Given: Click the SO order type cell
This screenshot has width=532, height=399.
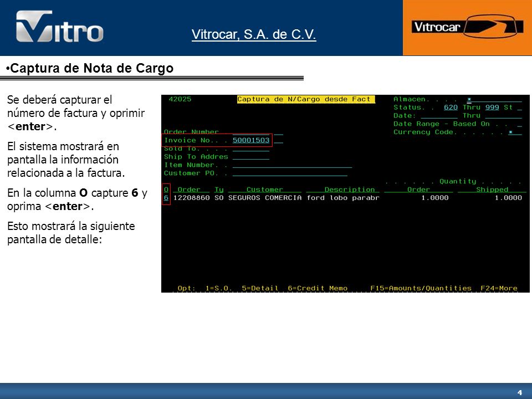Looking at the screenshot, I should 219,198.
